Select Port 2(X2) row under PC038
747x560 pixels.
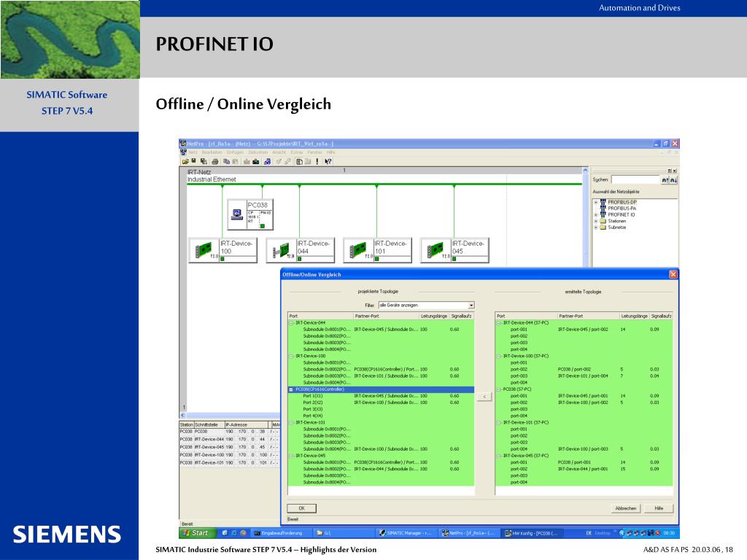point(381,402)
